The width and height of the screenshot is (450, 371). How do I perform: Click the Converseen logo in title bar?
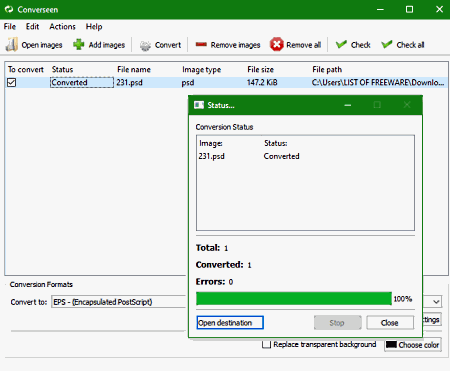(9, 9)
